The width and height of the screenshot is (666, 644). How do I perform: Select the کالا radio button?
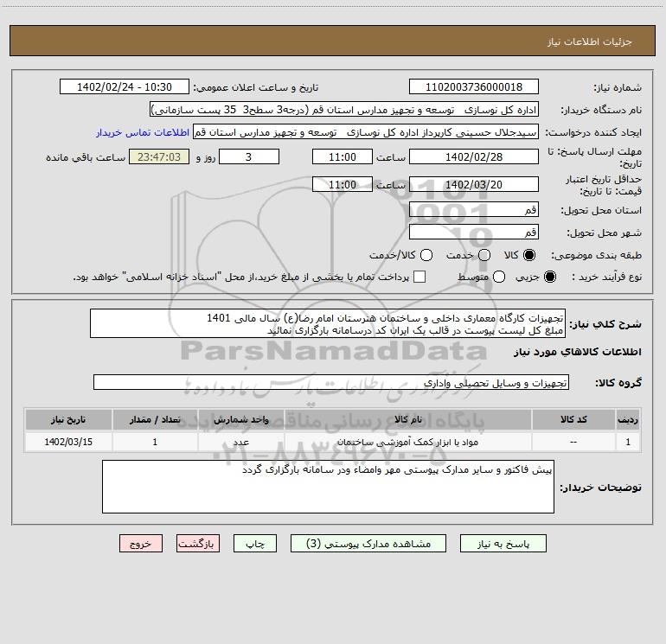coord(528,255)
